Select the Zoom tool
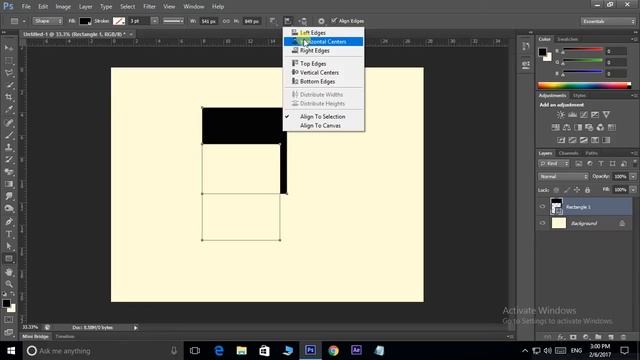 point(9,284)
